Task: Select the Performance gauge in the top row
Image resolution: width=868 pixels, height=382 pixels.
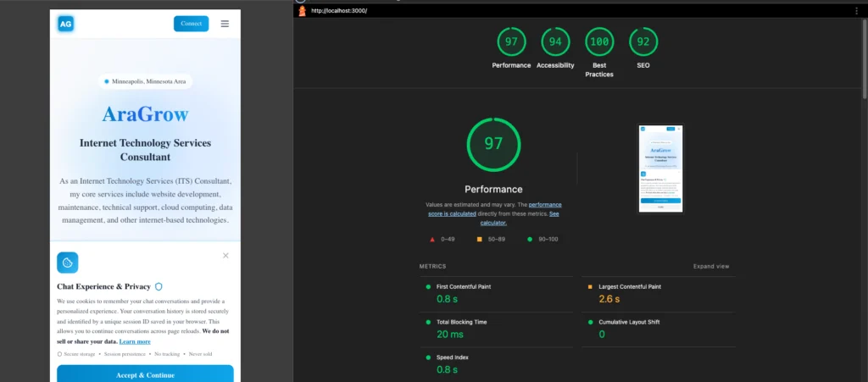Action: click(511, 42)
